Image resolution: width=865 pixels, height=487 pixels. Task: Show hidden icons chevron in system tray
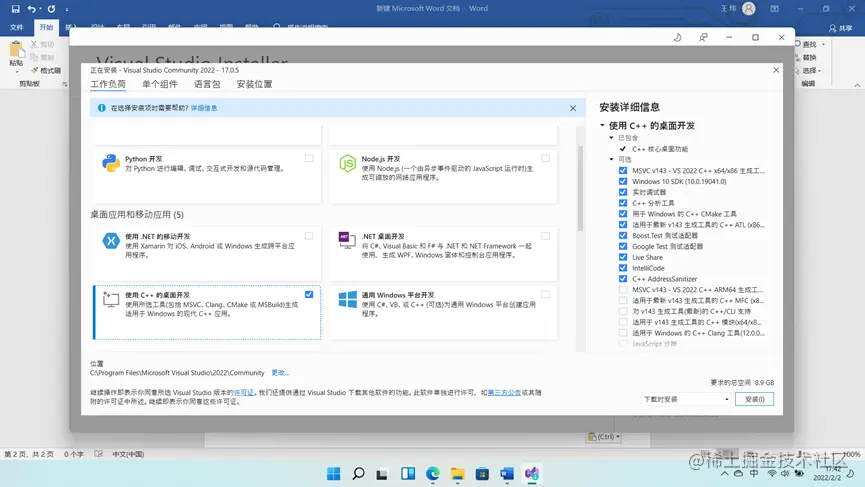724,474
